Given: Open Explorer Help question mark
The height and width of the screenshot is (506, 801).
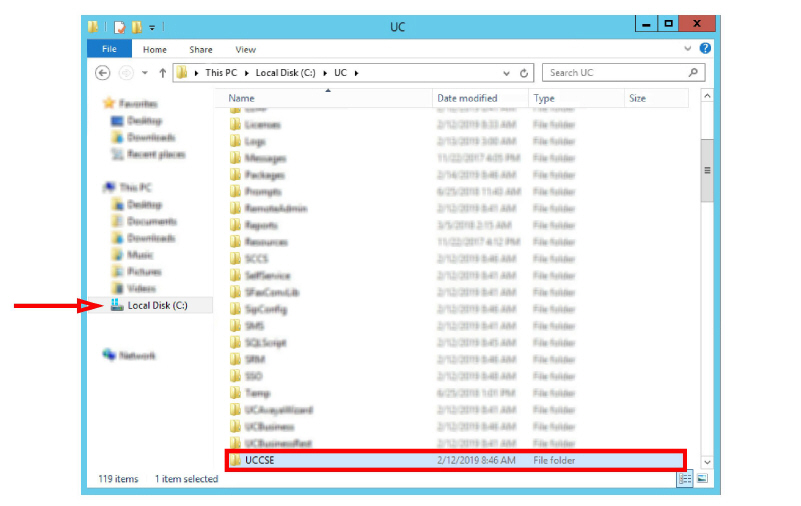Looking at the screenshot, I should [x=705, y=48].
